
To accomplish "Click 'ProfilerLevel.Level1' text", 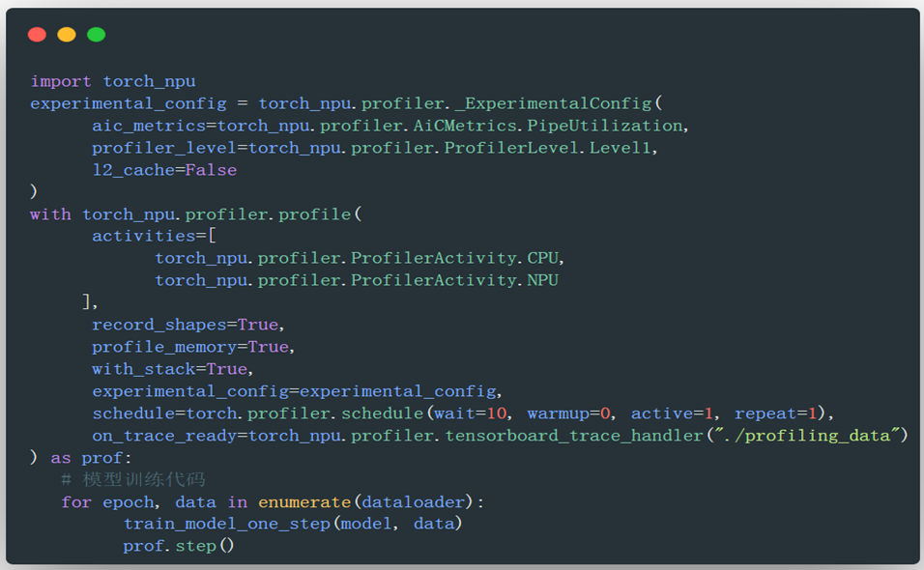I will [547, 148].
